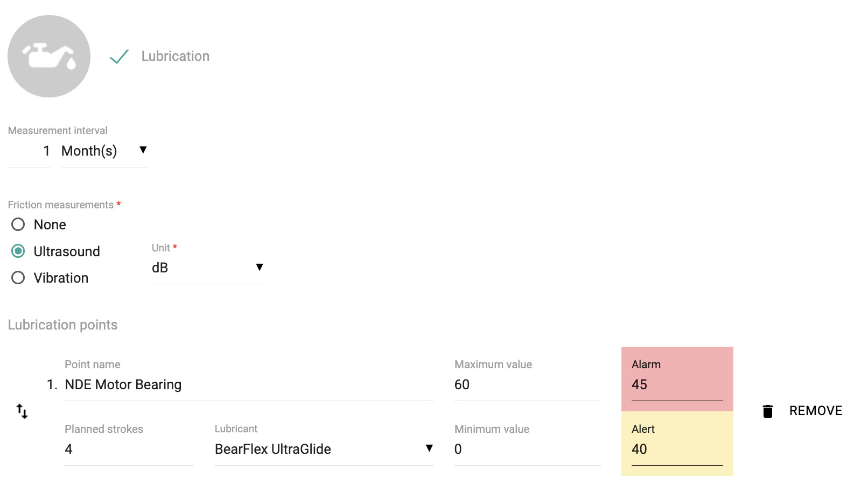
Task: Click the teal checkmark beside Lubrication
Action: click(119, 57)
